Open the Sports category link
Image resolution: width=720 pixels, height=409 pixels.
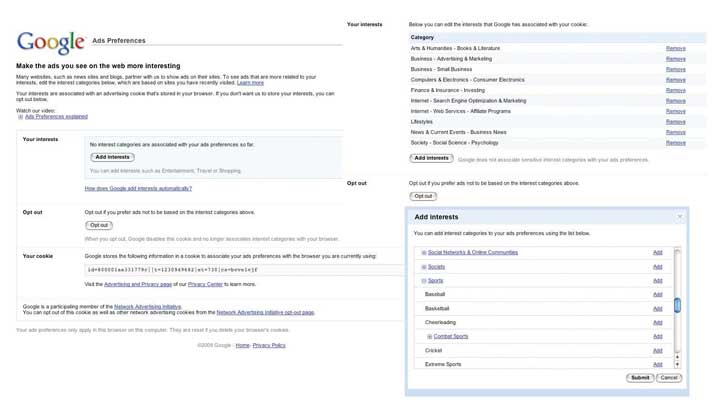pos(435,281)
